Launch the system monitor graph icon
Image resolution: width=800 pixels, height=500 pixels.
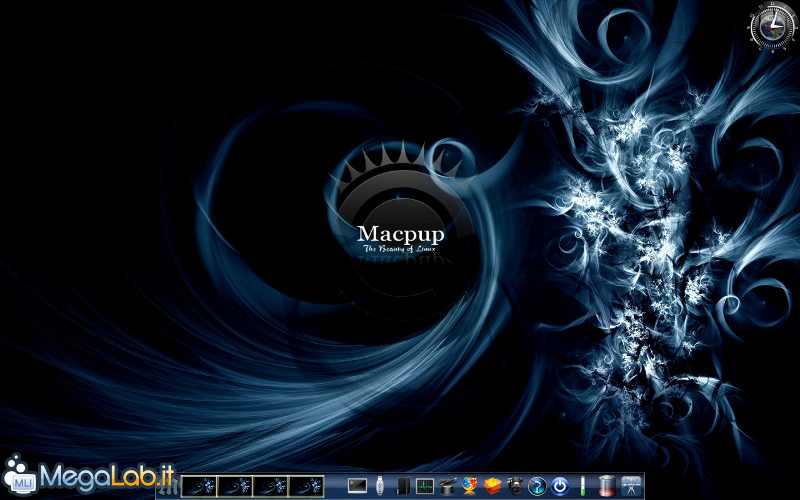[x=425, y=486]
